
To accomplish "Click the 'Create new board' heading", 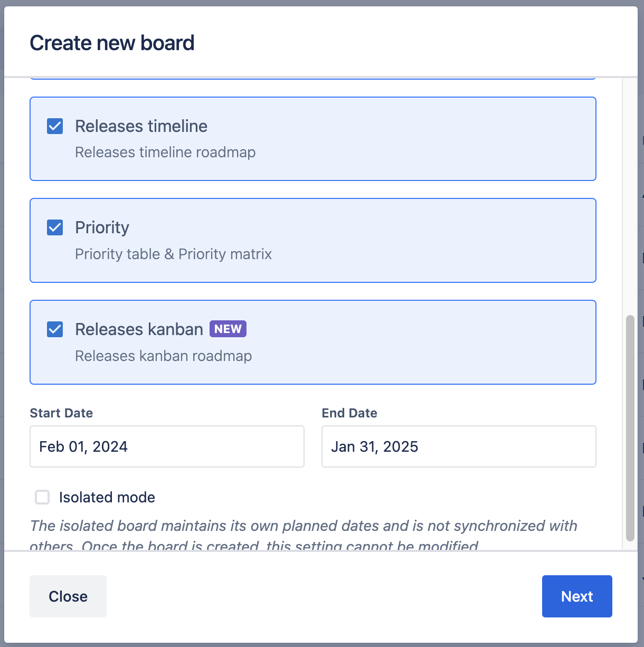I will point(112,43).
